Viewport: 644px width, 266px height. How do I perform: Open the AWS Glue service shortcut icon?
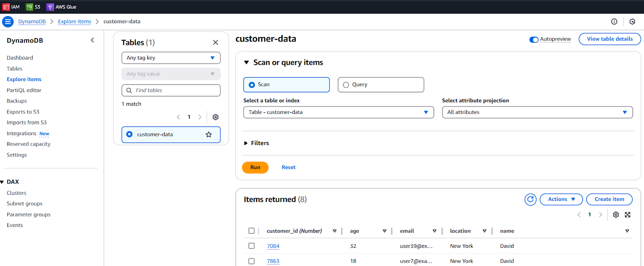[50, 7]
